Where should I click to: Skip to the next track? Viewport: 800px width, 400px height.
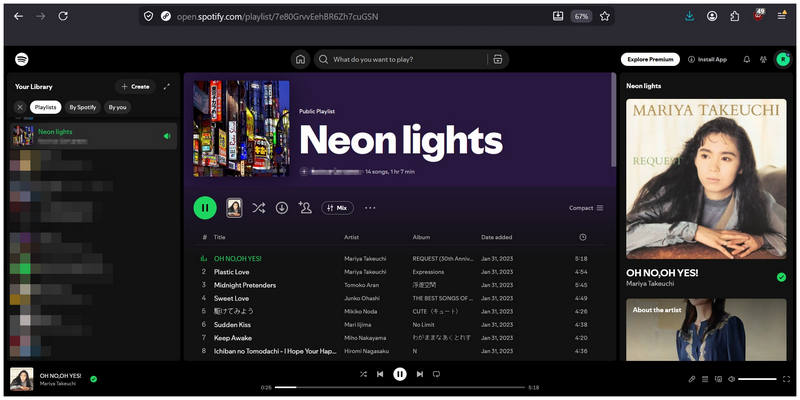tap(419, 374)
